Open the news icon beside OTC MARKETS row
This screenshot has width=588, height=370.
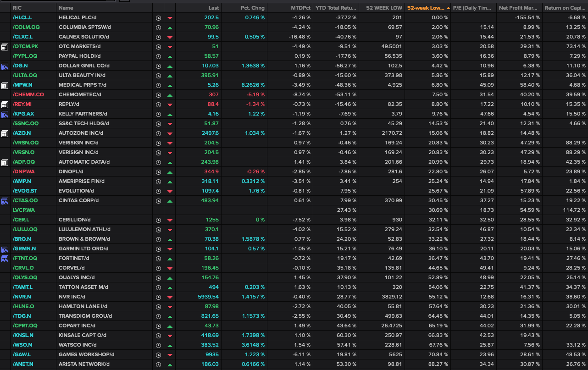5,46
